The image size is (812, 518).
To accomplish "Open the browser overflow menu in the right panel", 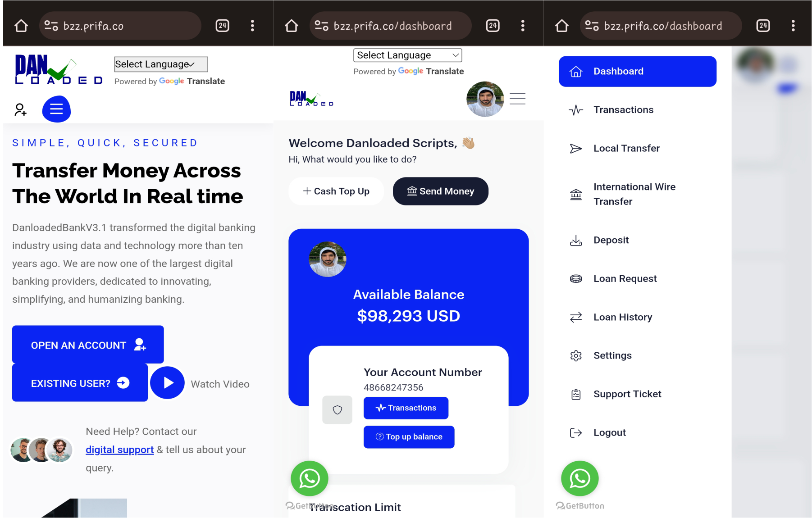I will pyautogui.click(x=793, y=26).
